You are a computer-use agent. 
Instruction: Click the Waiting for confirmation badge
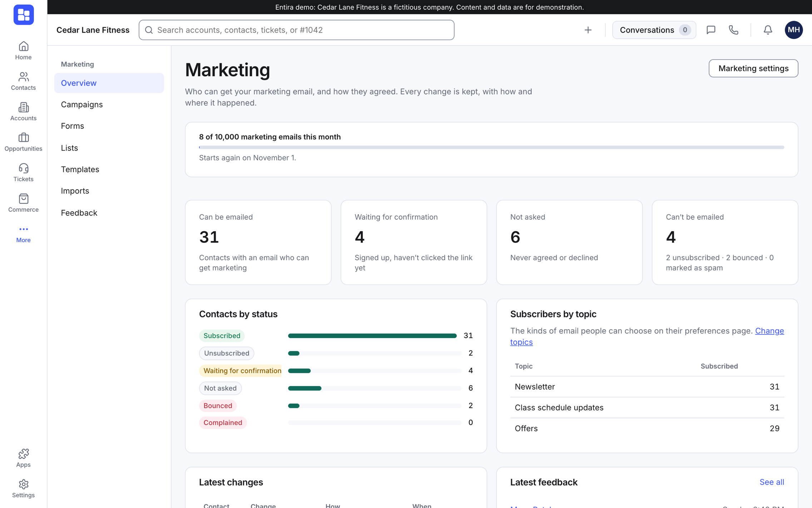[240, 371]
